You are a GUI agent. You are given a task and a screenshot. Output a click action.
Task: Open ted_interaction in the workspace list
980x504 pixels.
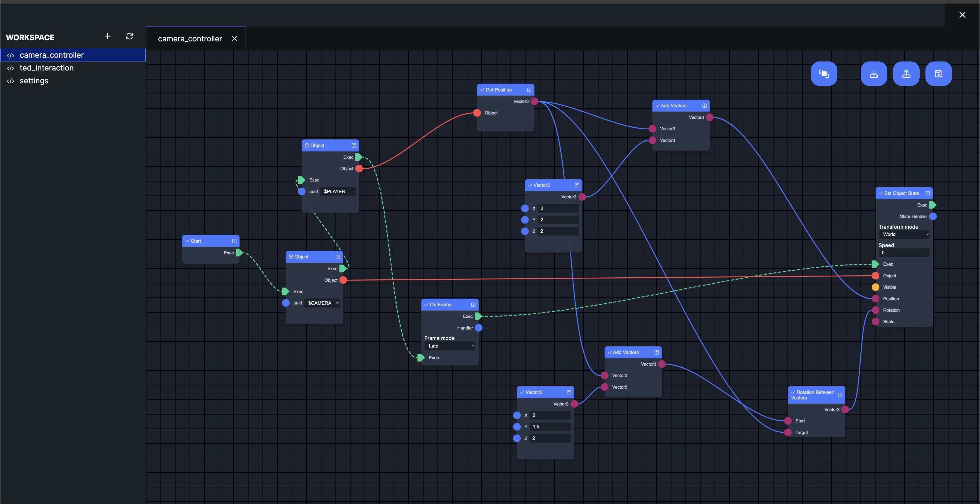click(46, 68)
